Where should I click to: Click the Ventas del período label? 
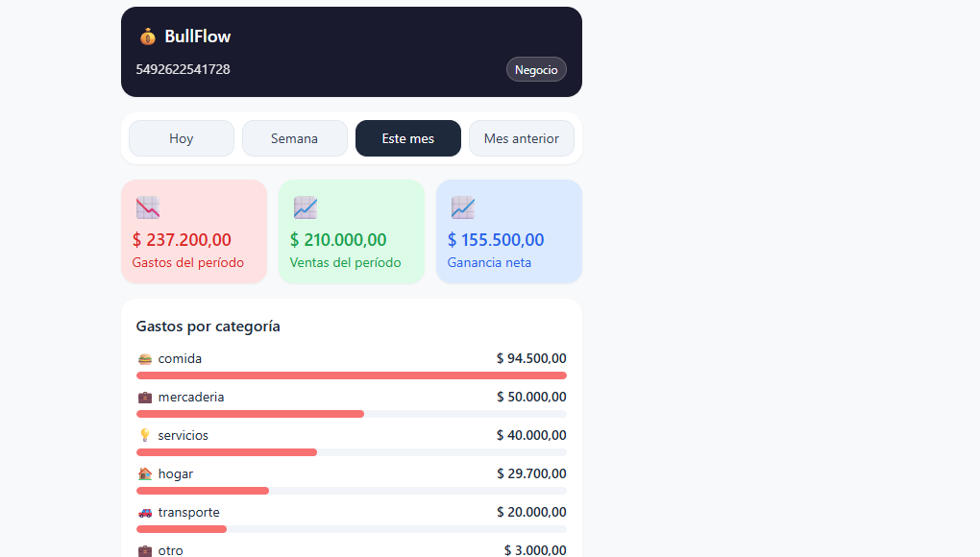345,263
